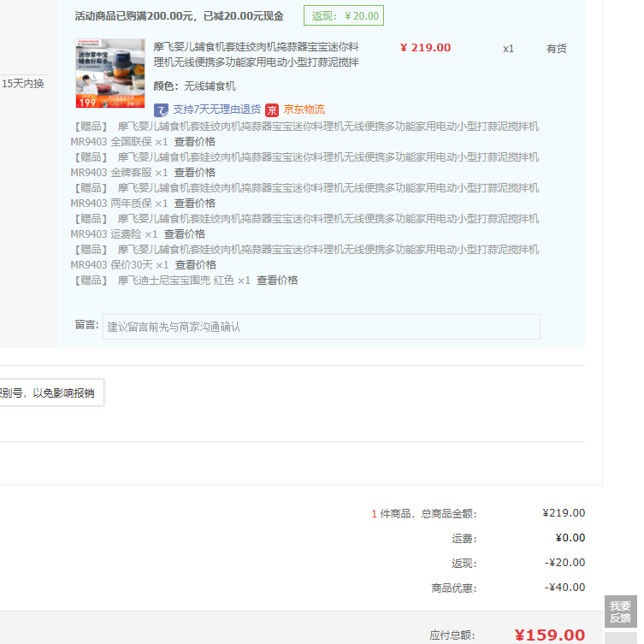View price of 金牌客服 gift

[195, 173]
